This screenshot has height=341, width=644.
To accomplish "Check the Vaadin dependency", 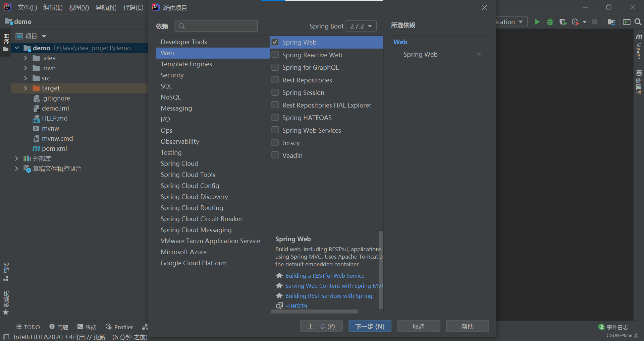I will tap(275, 155).
